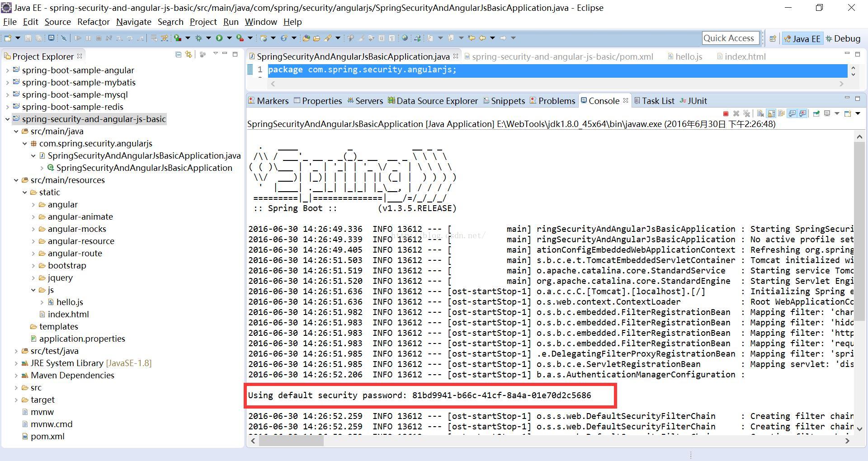Click the green Run button in toolbar
This screenshot has width=868, height=461.
point(219,38)
